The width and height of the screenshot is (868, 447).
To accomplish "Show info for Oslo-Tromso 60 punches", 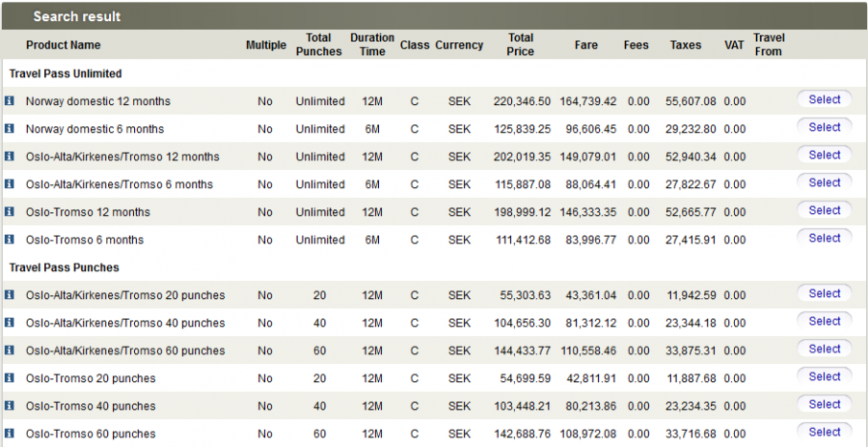I will (x=10, y=433).
